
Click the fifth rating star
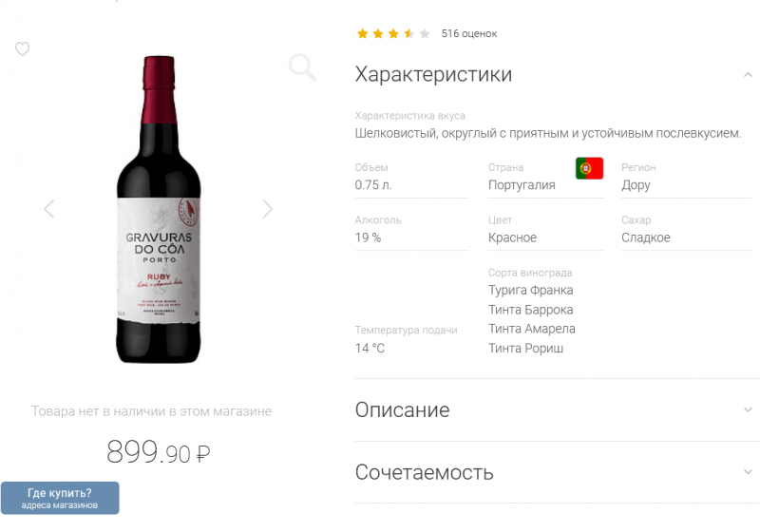425,34
